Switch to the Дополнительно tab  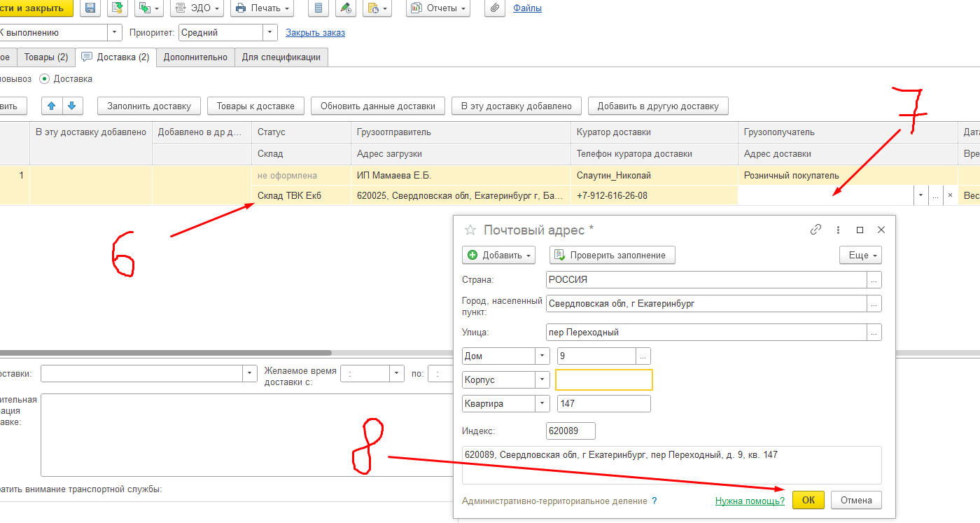195,57
